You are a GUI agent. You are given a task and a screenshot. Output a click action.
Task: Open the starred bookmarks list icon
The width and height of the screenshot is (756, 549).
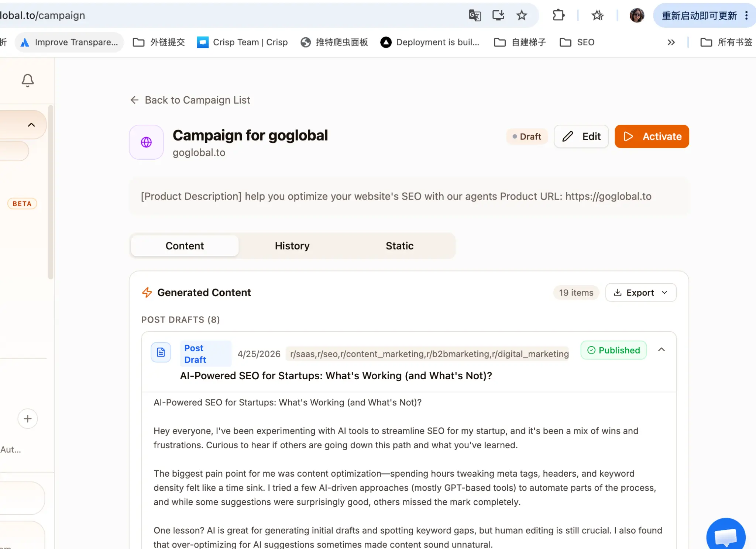597,15
